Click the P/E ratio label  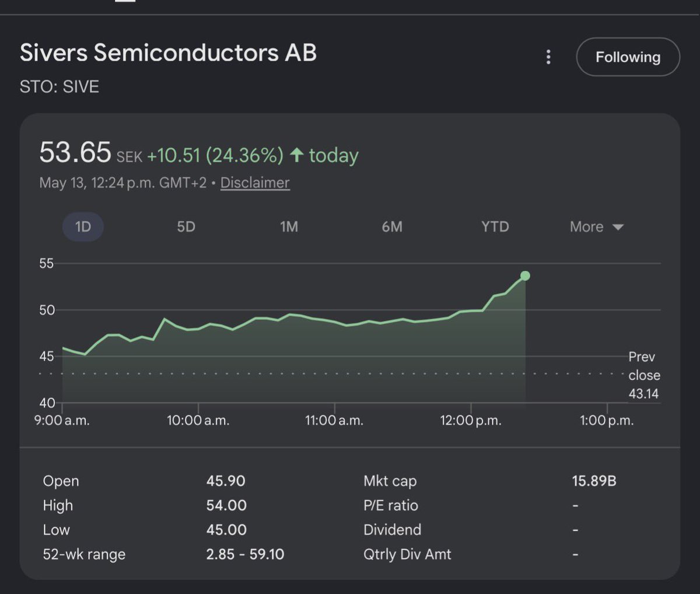coord(391,505)
